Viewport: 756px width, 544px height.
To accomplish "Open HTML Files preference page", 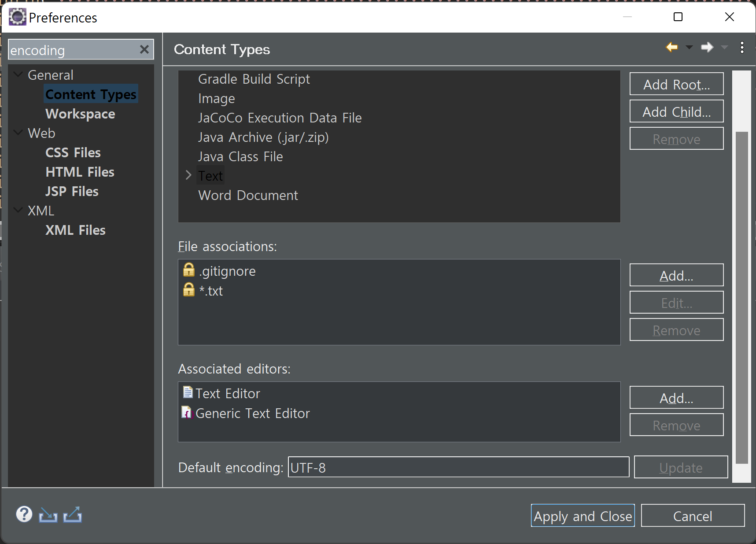I will [80, 172].
